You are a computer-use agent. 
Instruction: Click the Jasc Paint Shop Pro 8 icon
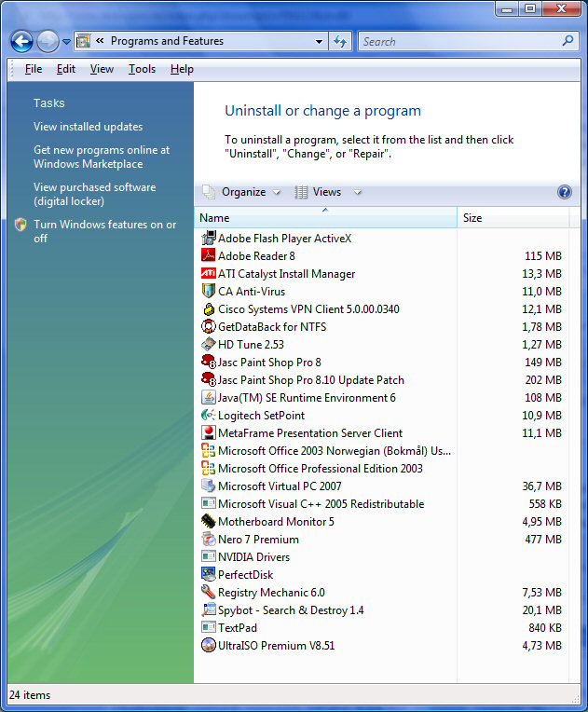[209, 362]
